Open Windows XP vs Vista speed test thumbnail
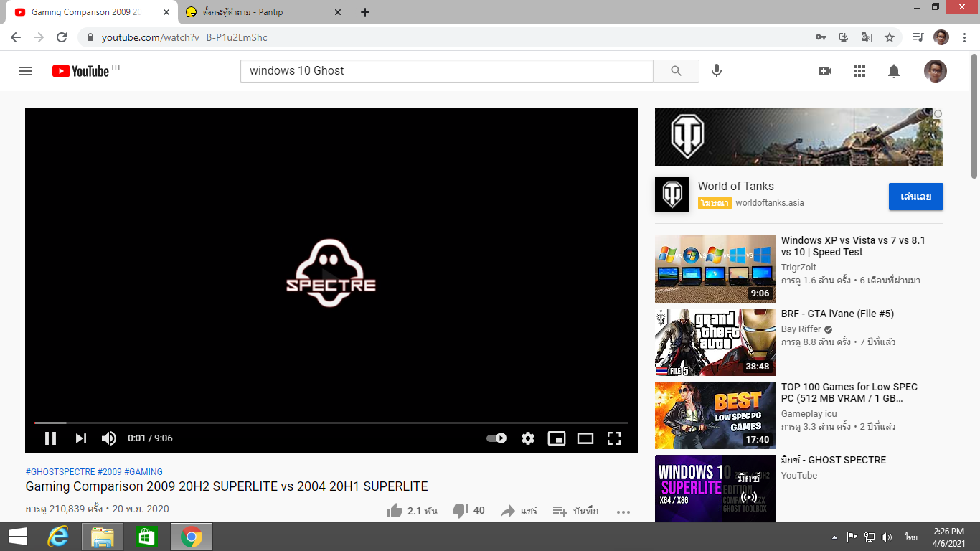The width and height of the screenshot is (980, 551). coord(715,269)
